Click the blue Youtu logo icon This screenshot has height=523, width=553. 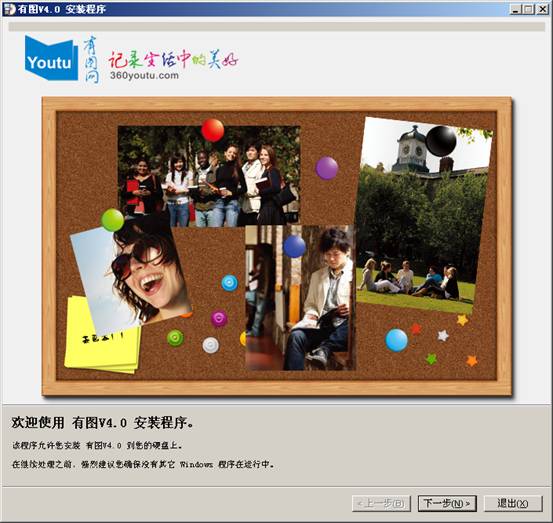coord(51,58)
